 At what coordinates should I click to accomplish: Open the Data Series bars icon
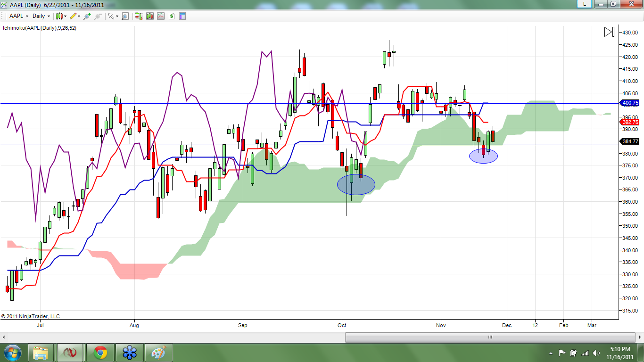coord(150,16)
